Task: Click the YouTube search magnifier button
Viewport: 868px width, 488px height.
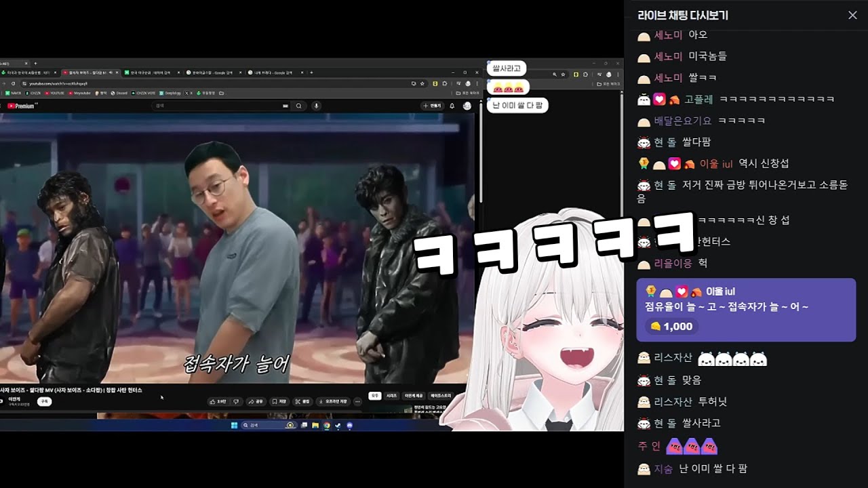Action: (298, 106)
